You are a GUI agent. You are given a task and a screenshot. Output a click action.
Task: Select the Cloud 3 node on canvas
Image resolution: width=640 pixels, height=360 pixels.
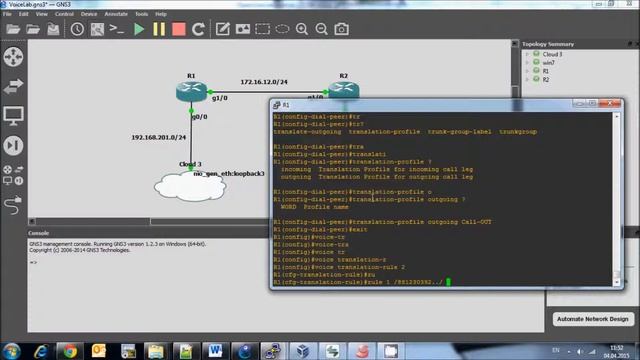[190, 186]
